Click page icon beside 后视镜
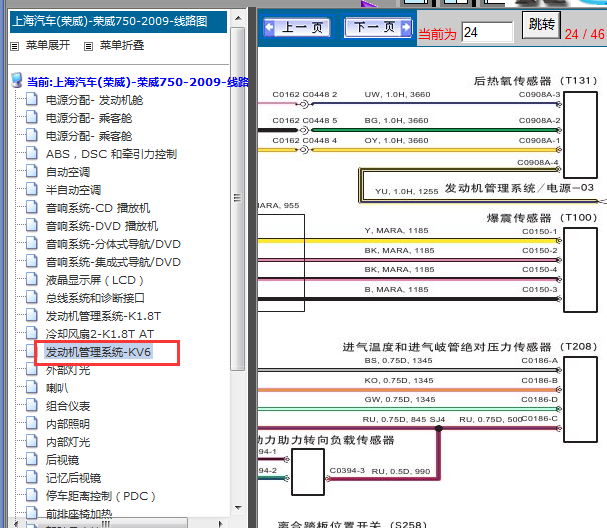 pos(32,459)
